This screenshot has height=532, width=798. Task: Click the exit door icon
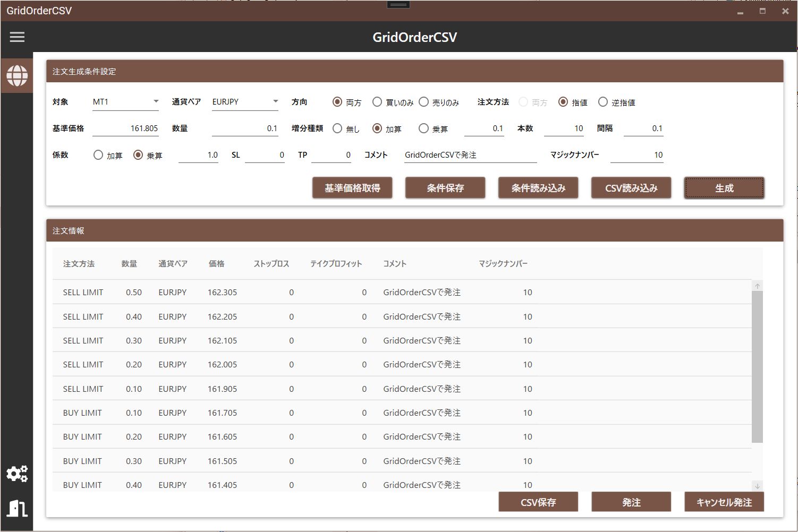pyautogui.click(x=17, y=508)
